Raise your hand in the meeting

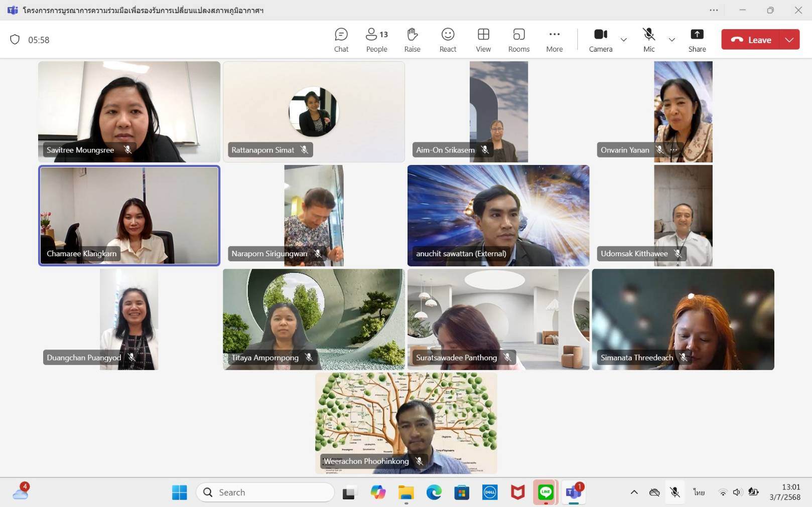[412, 40]
